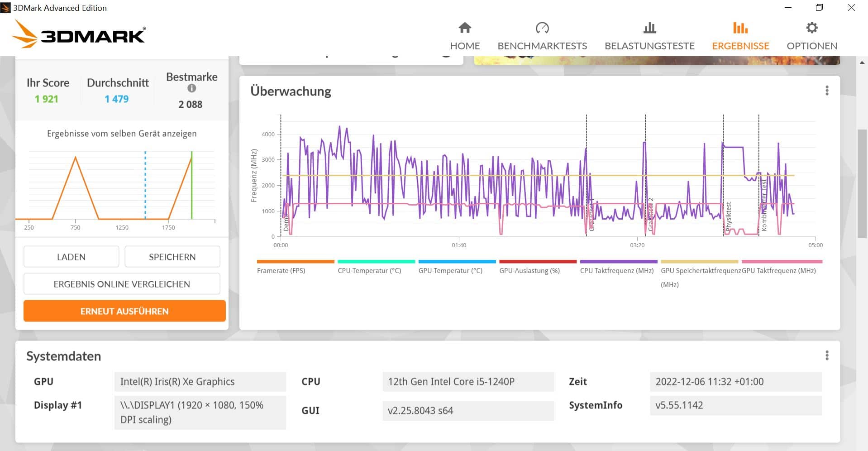
Task: Open the Systemdaten three-dot menu
Action: coord(826,355)
